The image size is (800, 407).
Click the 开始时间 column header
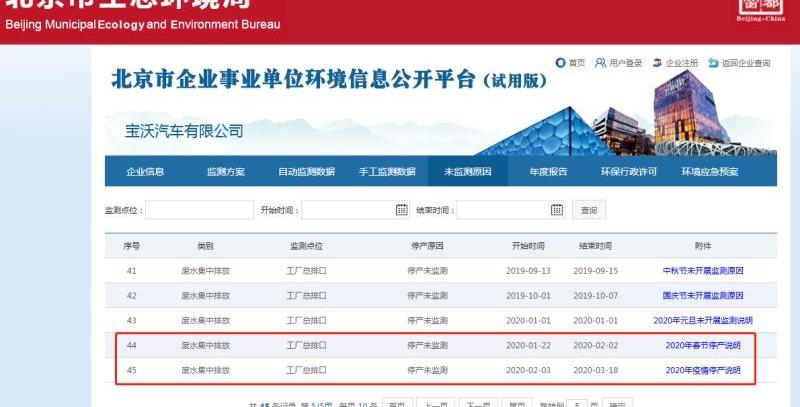coord(528,246)
